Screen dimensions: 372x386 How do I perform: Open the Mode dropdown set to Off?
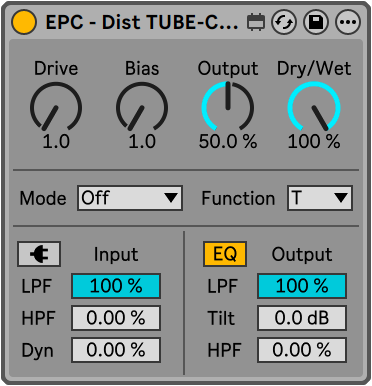[x=130, y=198]
